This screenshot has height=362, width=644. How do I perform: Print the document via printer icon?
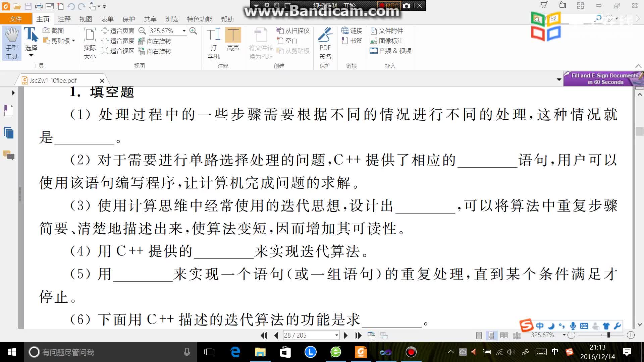(39, 6)
